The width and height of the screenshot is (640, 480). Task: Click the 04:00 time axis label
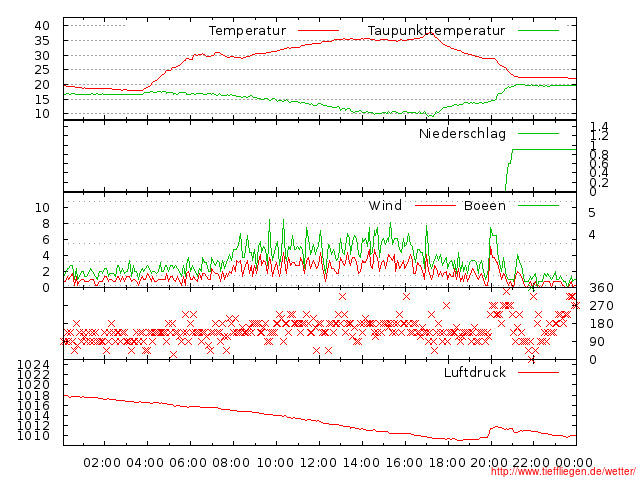click(x=145, y=463)
